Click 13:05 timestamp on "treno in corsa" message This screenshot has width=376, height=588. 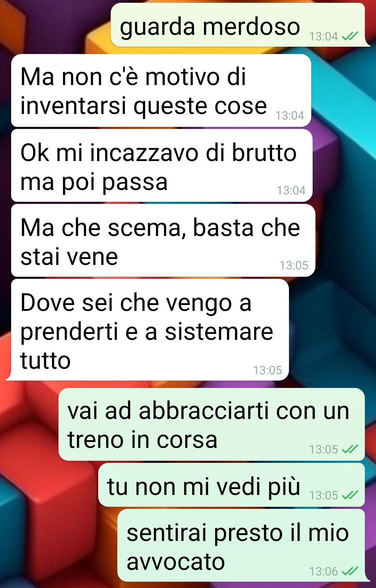(x=324, y=449)
